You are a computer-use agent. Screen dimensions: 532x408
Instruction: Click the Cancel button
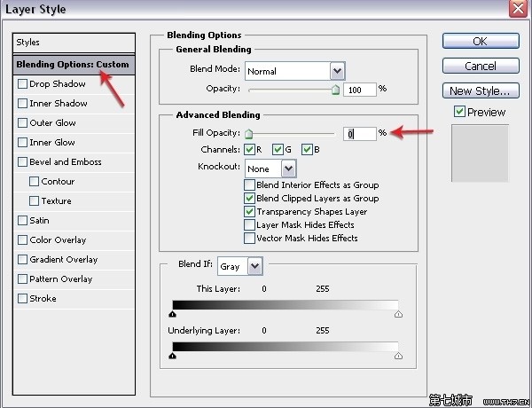tap(480, 67)
